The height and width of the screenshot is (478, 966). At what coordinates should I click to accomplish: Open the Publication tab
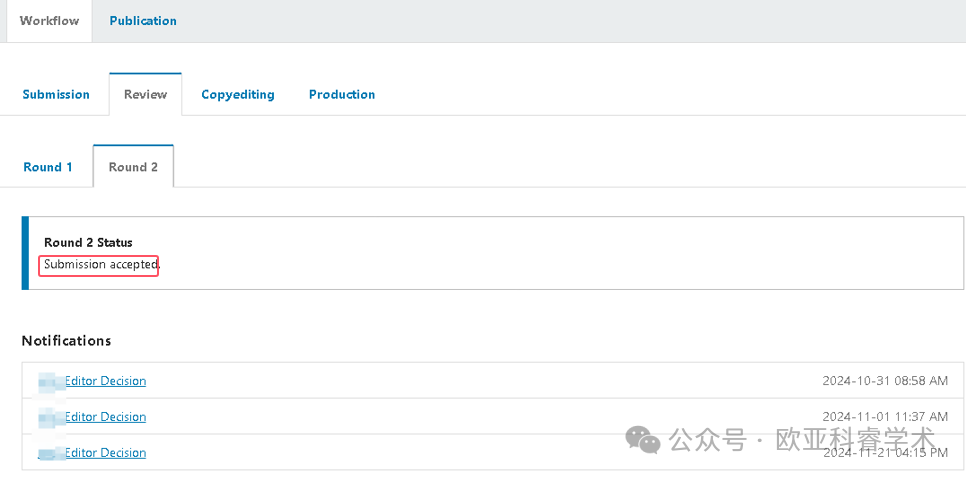click(143, 21)
